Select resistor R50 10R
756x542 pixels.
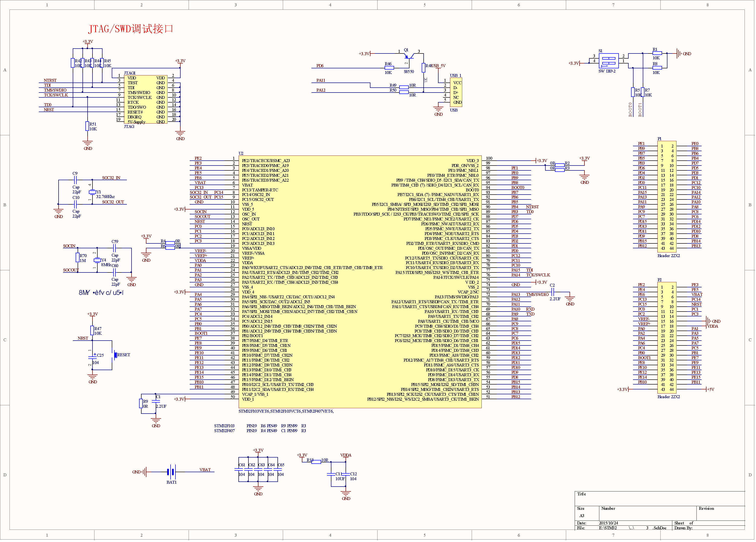point(404,92)
